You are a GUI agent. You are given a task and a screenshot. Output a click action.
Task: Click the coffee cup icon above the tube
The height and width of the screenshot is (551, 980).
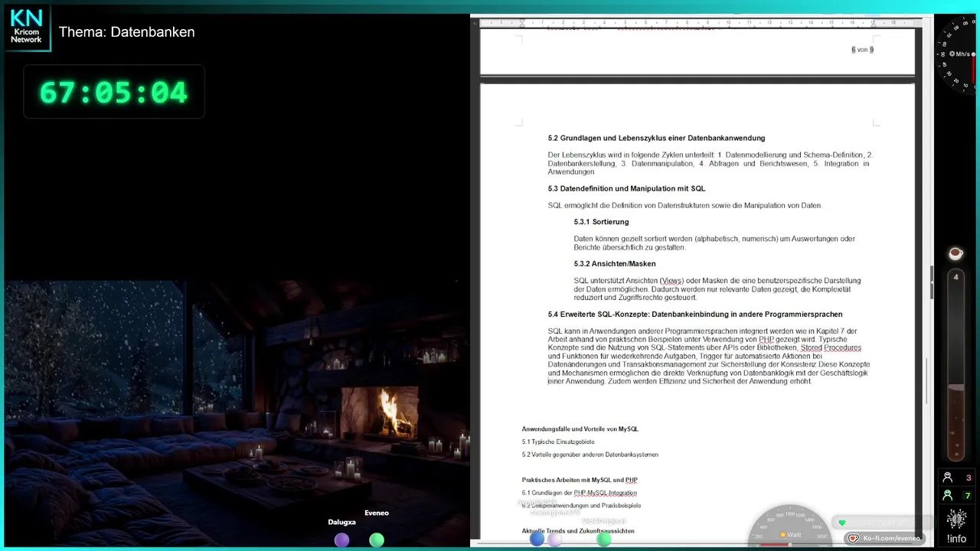pos(955,253)
